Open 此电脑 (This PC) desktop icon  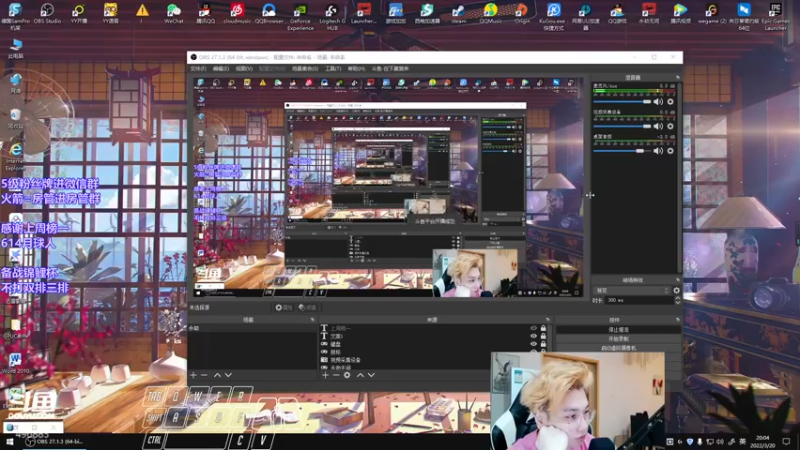click(15, 48)
